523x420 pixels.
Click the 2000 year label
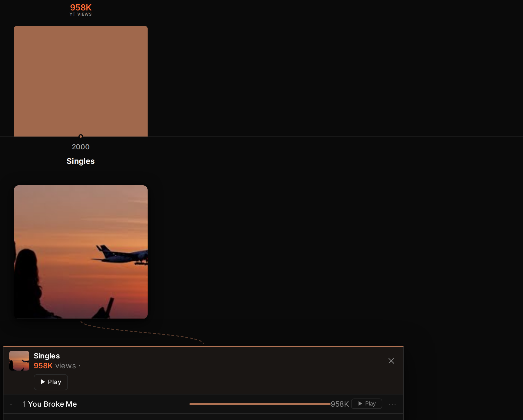point(81,147)
